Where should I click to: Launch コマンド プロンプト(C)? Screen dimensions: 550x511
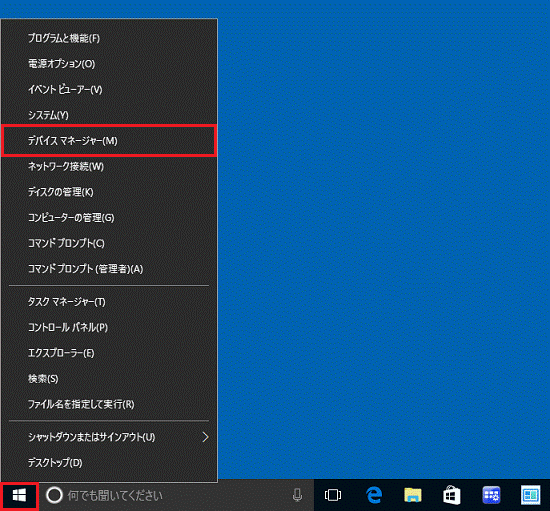pos(109,243)
